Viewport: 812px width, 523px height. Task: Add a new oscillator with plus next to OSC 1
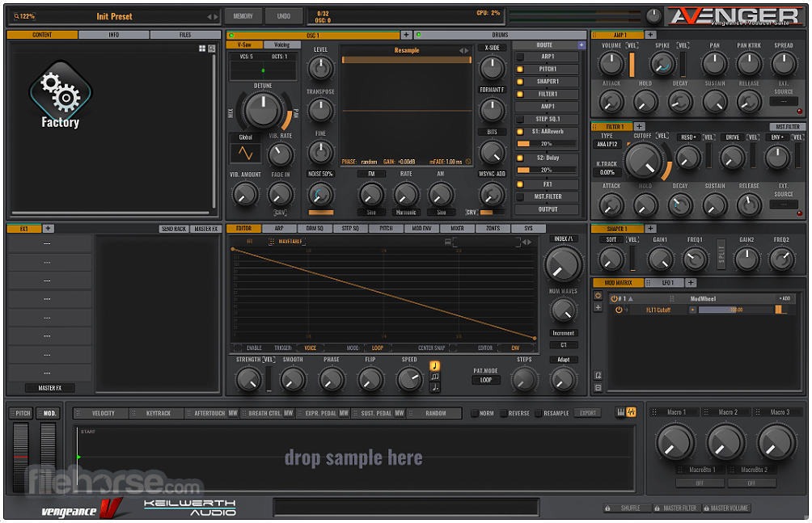click(x=407, y=35)
